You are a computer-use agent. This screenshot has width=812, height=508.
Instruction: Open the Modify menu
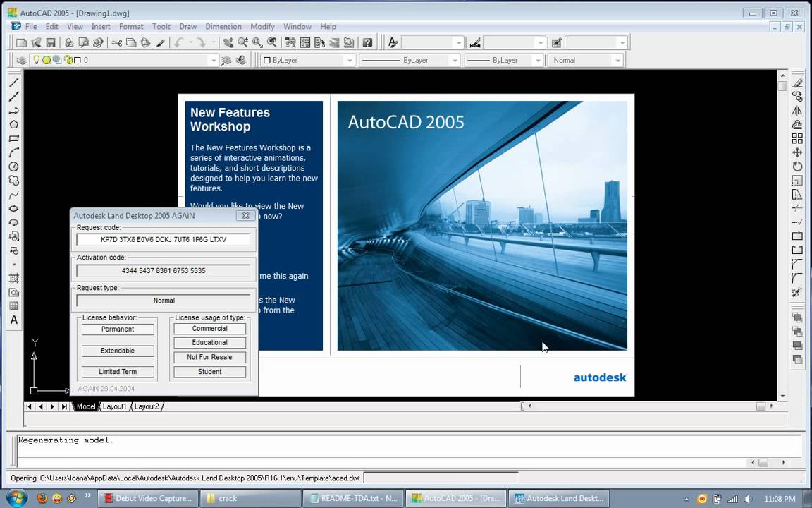tap(262, 26)
